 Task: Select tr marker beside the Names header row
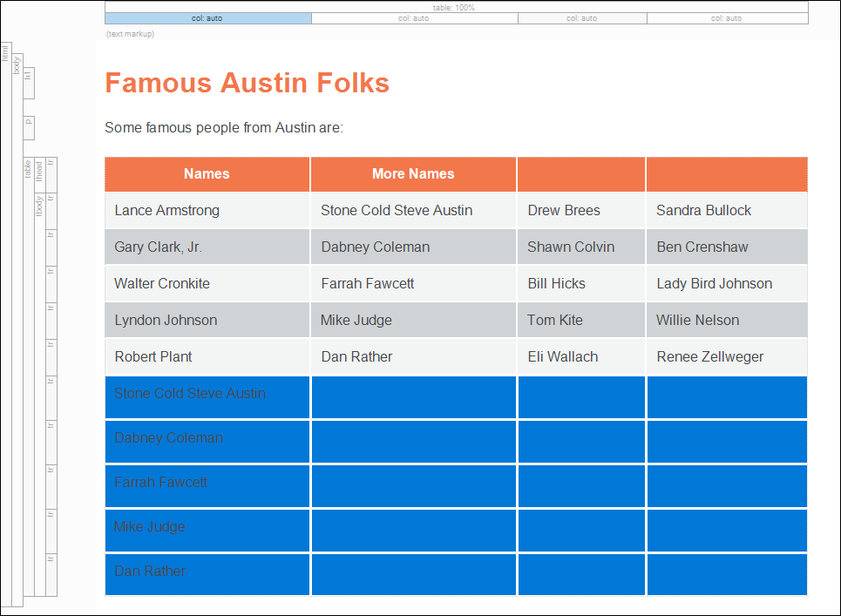click(x=51, y=175)
